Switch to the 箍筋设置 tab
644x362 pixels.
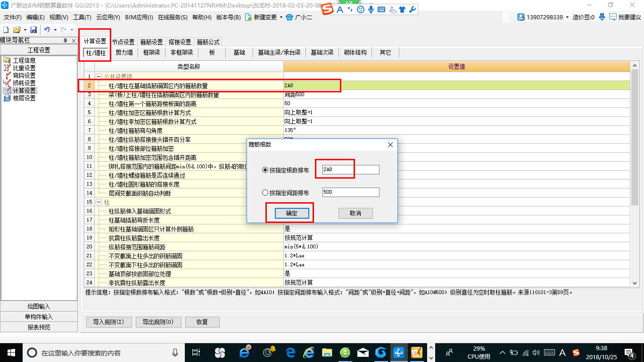[x=151, y=42]
